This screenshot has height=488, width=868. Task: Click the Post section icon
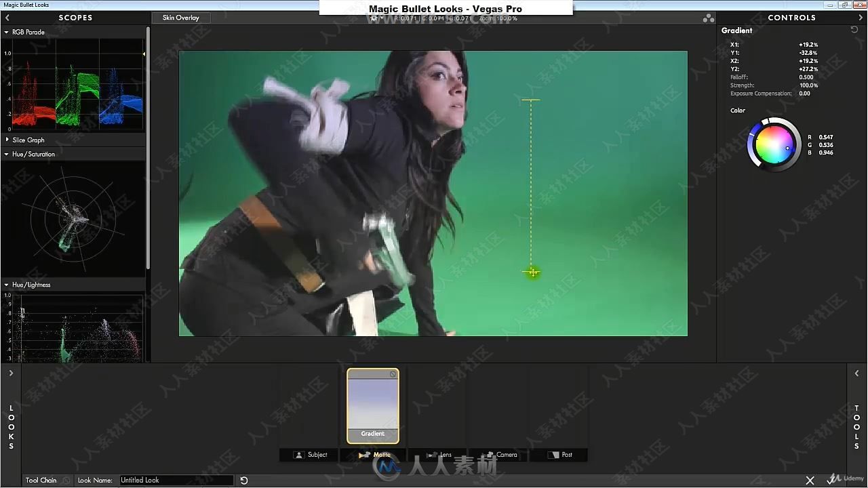[x=553, y=455]
